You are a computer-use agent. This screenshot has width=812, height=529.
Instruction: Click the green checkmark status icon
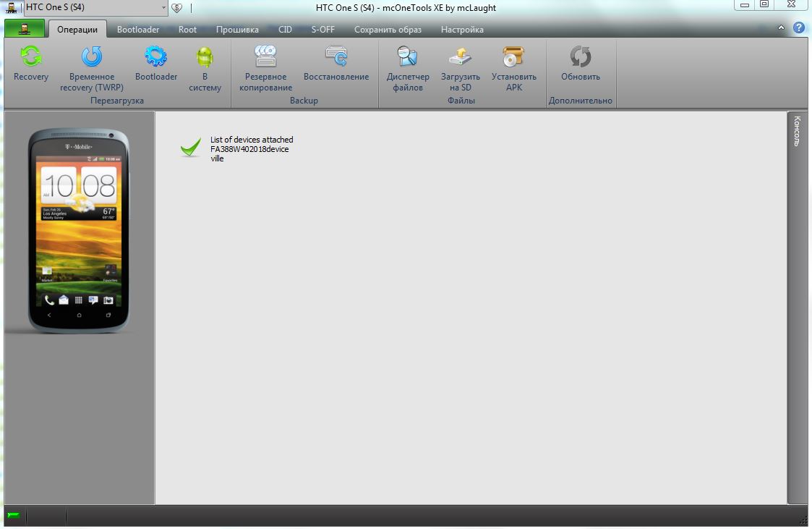(191, 148)
